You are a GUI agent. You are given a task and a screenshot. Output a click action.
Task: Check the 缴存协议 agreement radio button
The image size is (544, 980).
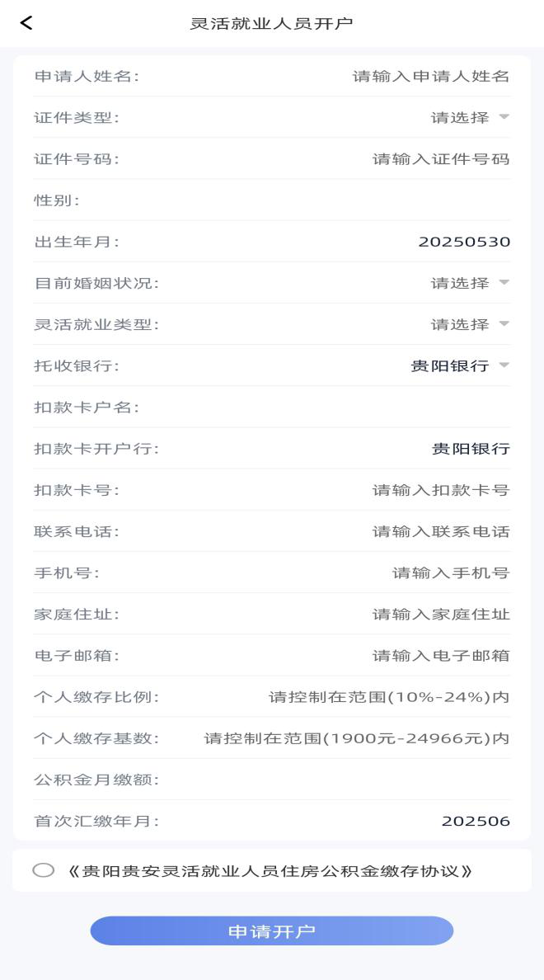point(43,870)
